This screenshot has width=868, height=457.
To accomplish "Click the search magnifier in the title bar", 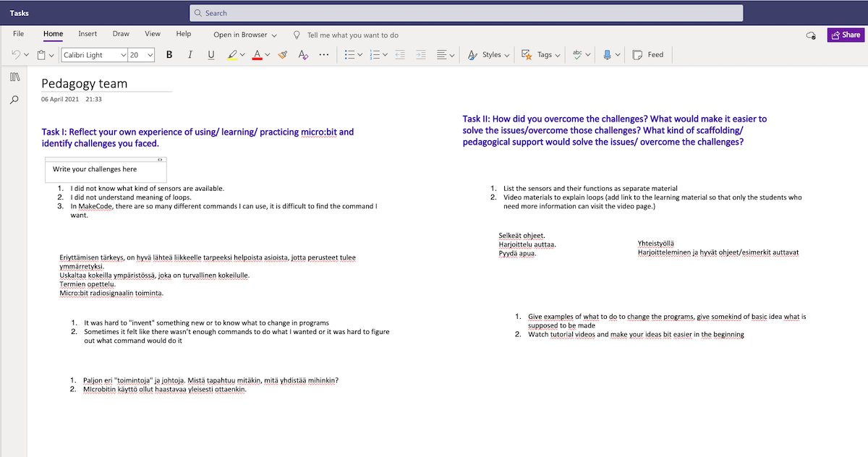I will click(x=199, y=13).
